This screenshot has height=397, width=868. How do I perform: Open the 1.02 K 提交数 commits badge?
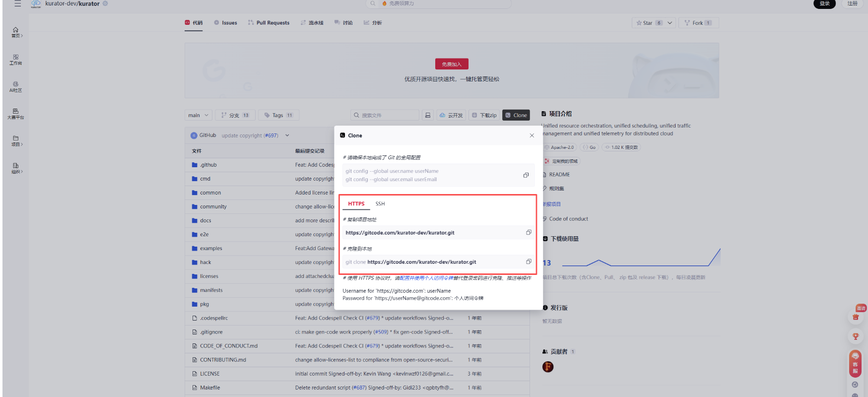click(621, 147)
